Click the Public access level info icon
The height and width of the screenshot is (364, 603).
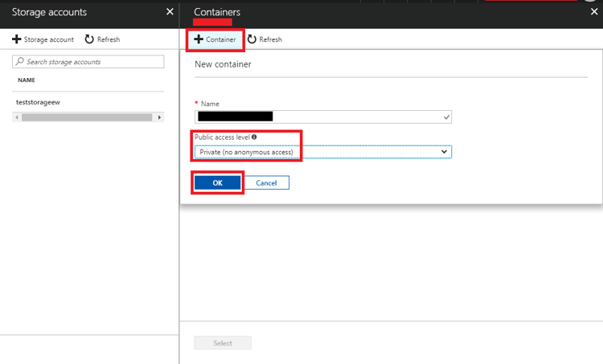click(254, 137)
